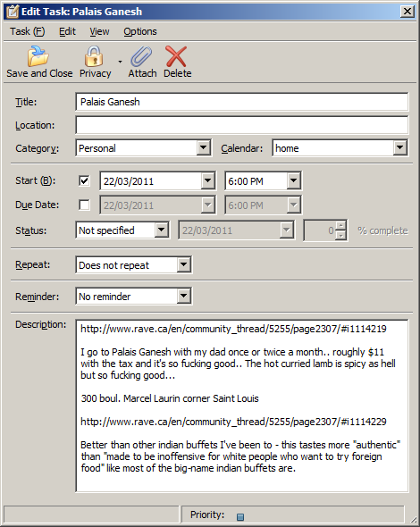Open the Start date picker dropdown
The image size is (420, 527).
(207, 180)
